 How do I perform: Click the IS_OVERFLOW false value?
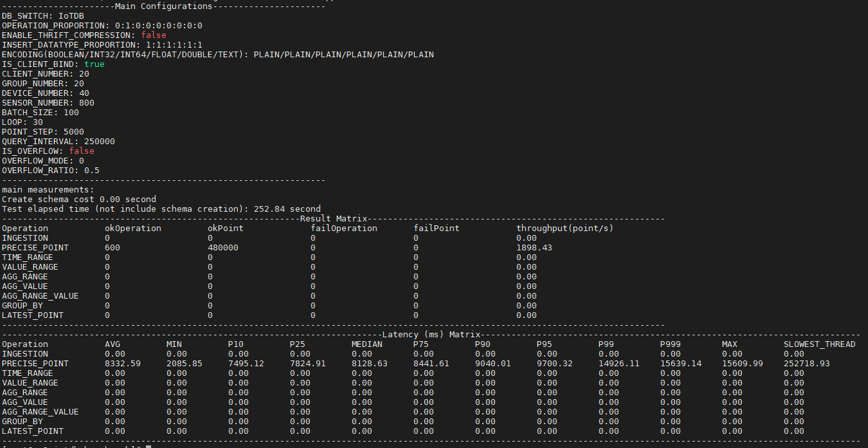pos(81,151)
